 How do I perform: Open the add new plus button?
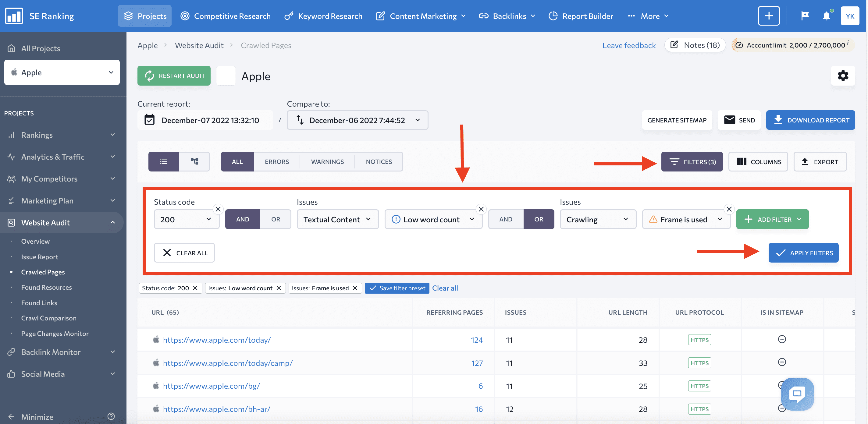[x=769, y=16]
